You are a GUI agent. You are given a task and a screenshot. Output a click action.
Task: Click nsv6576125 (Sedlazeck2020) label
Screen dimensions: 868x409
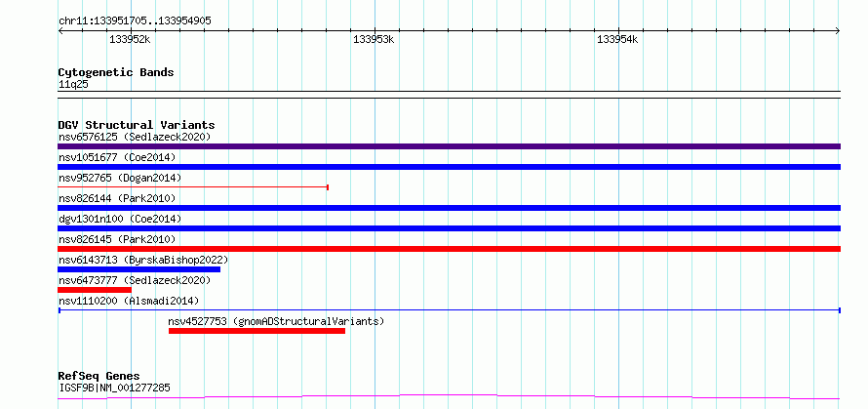[135, 137]
